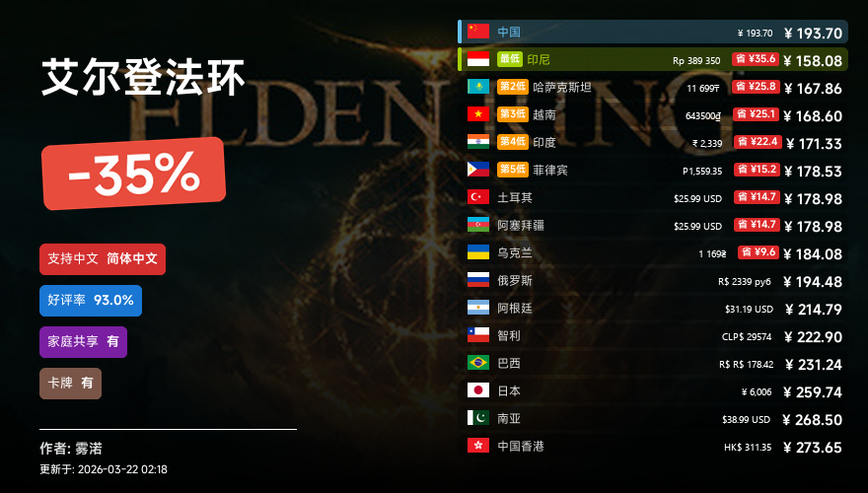This screenshot has height=493, width=868.
Task: Click the Kazakhstan flag icon
Action: (x=477, y=87)
